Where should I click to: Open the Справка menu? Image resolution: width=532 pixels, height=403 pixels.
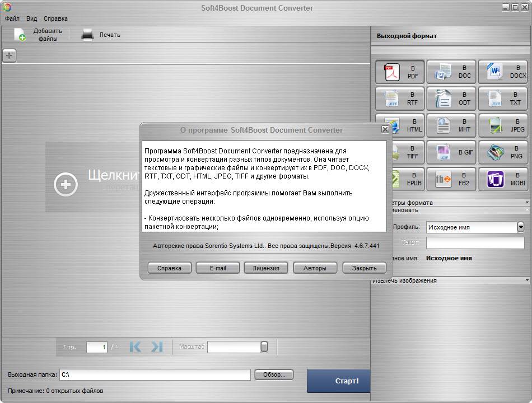click(x=55, y=18)
